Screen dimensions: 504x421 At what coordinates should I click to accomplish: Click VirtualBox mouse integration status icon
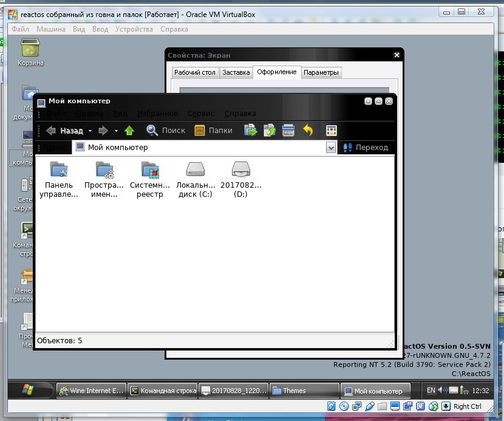[434, 406]
